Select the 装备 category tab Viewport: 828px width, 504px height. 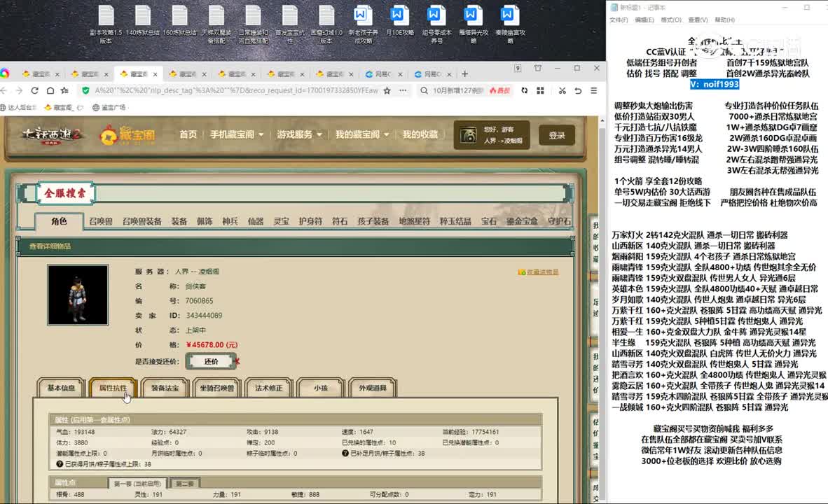(179, 221)
